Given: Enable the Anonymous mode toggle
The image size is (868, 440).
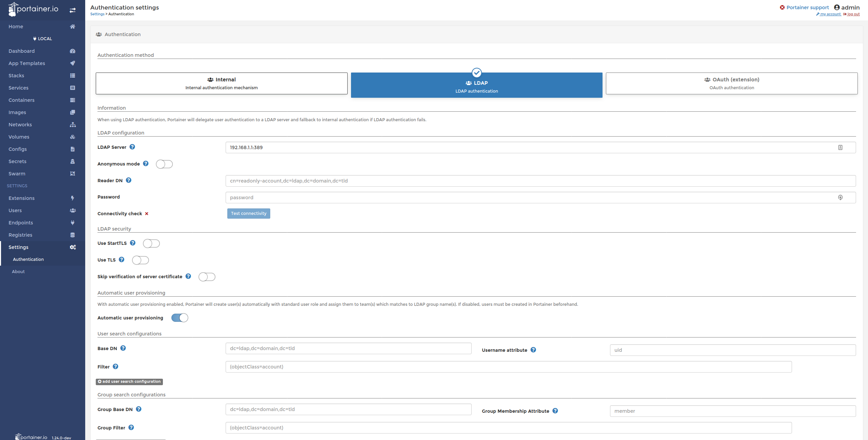Looking at the screenshot, I should click(164, 164).
